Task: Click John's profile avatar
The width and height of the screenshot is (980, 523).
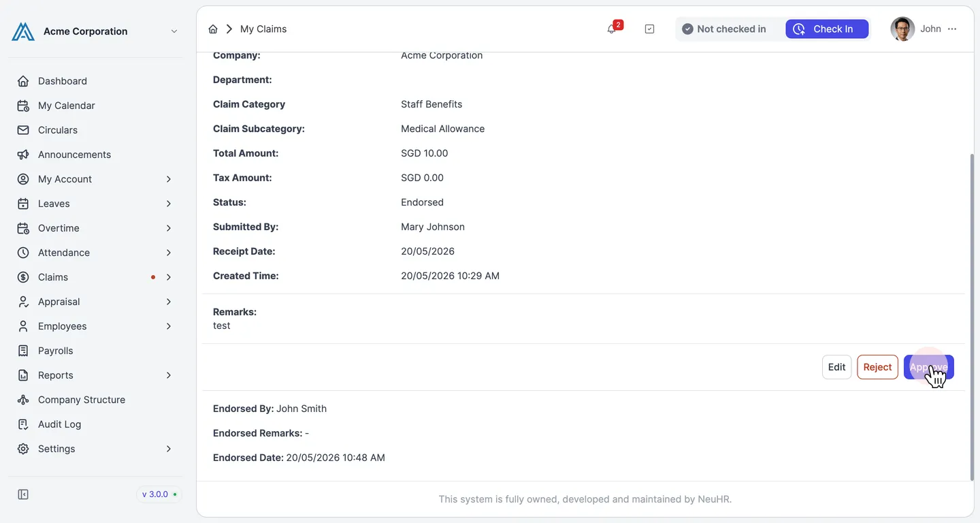Action: 902,29
